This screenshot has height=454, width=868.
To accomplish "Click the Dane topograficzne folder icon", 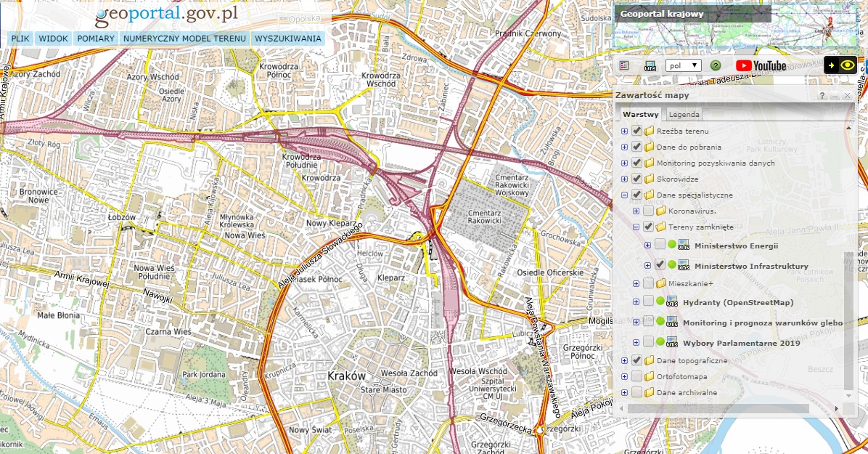I will tap(649, 360).
